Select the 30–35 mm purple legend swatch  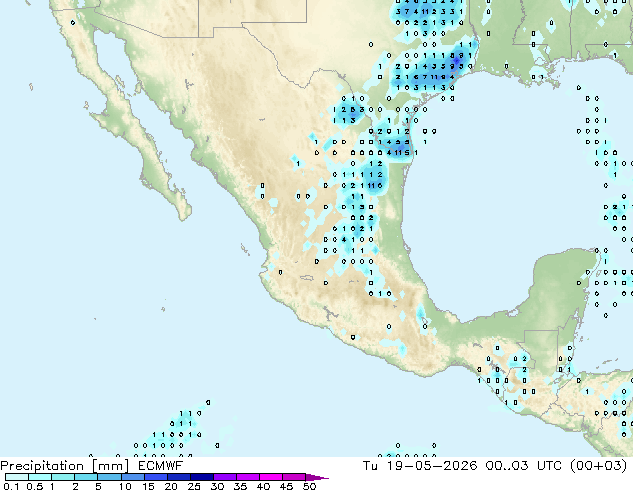pos(225,477)
